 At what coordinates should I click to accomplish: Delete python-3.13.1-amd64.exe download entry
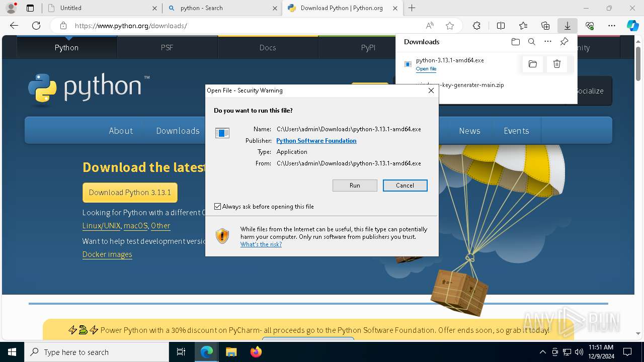tap(557, 64)
